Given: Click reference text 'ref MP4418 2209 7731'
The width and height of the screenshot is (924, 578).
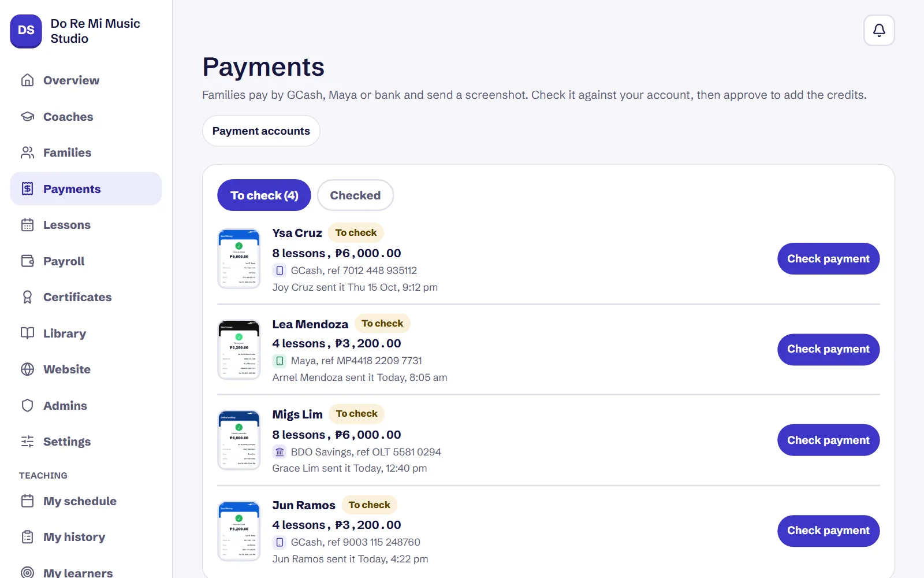Looking at the screenshot, I should tap(371, 361).
